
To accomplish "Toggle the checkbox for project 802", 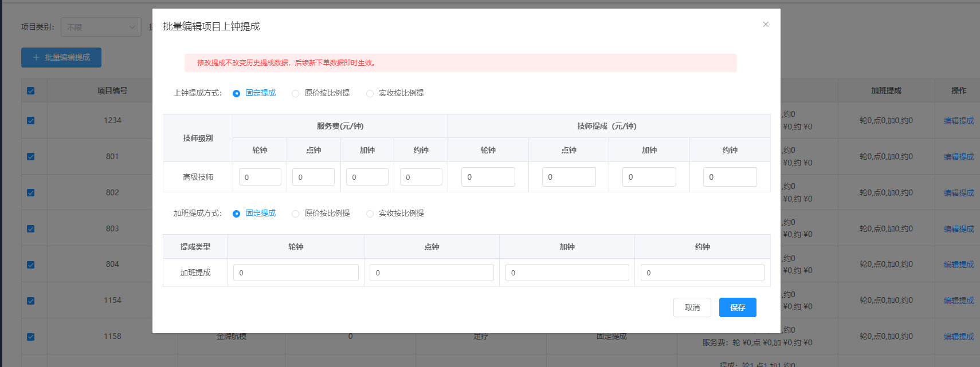I will tap(31, 192).
